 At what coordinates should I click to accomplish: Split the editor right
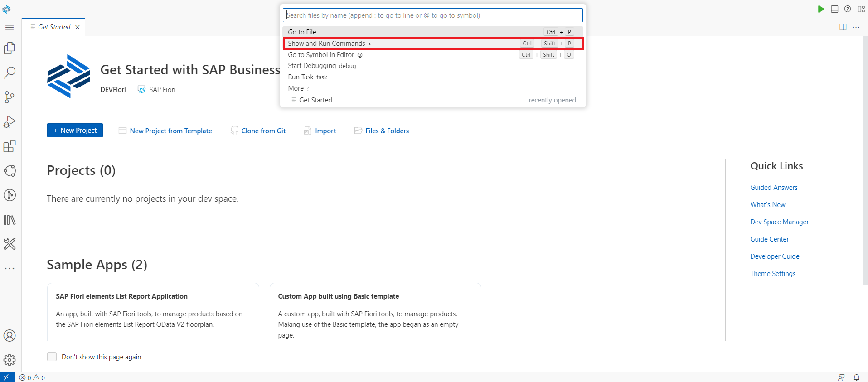click(843, 27)
